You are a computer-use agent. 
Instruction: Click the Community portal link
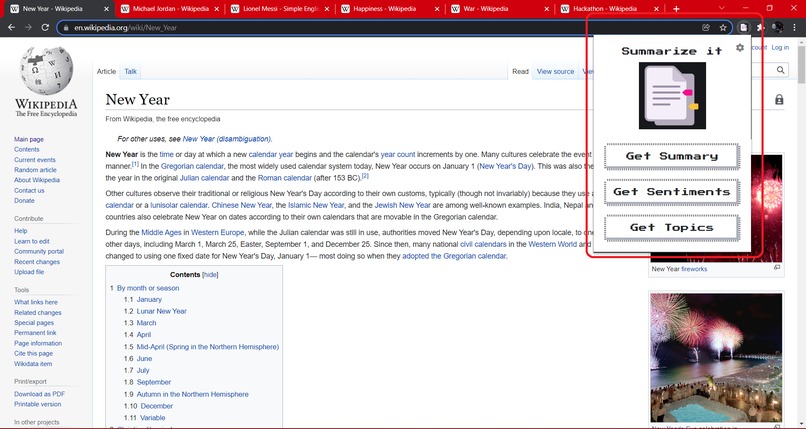point(39,252)
